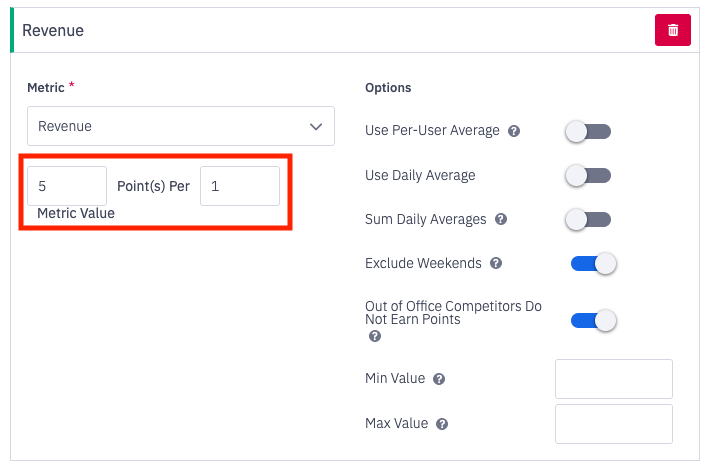This screenshot has width=709, height=467.
Task: Click the red trash delete icon
Action: click(x=673, y=30)
